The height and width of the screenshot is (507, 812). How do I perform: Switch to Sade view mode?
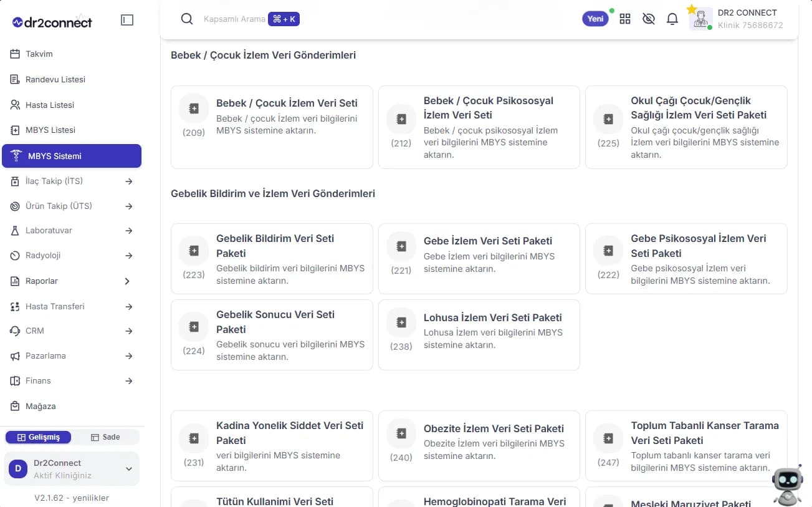105,437
